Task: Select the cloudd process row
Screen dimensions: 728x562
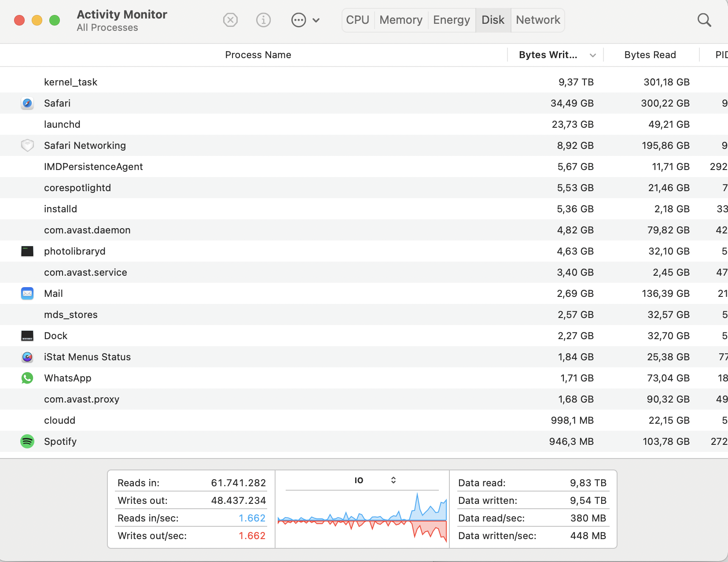Action: (364, 420)
